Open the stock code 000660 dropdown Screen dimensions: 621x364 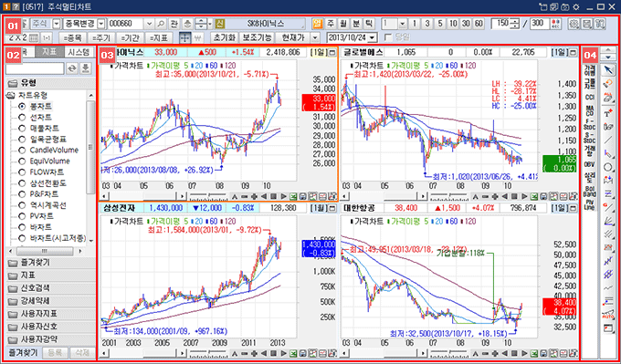149,24
